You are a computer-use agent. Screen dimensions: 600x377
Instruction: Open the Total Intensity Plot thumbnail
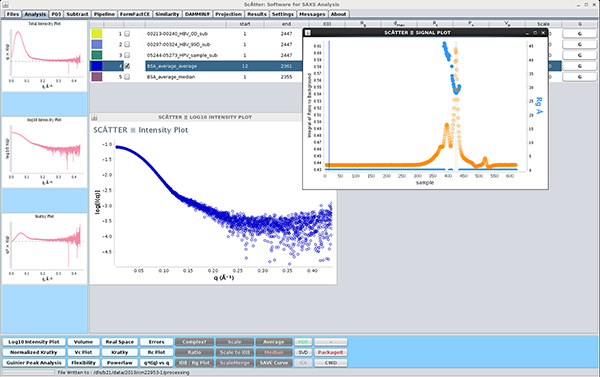[x=44, y=55]
